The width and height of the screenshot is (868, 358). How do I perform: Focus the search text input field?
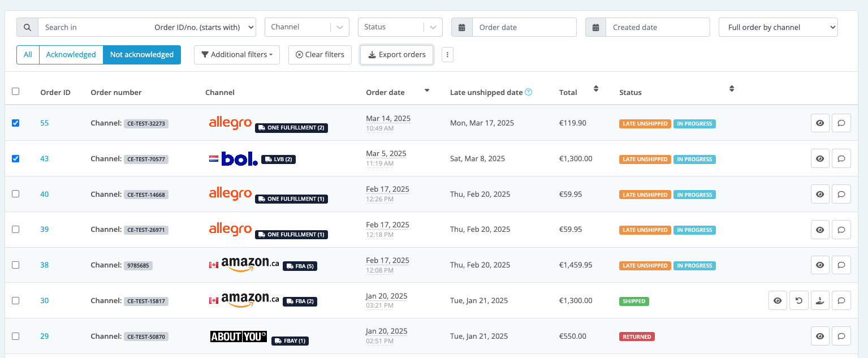pos(95,27)
